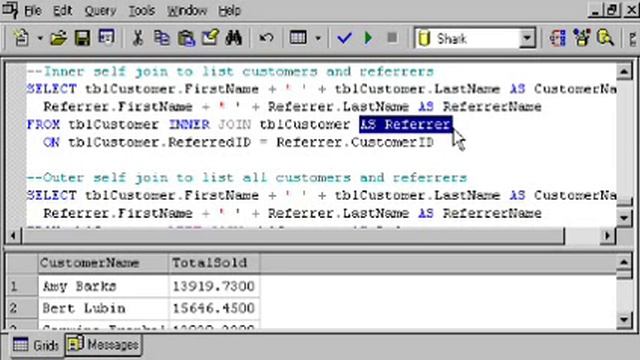This screenshot has height=360, width=640.
Task: Click the highlighted AS Referrer text
Action: 406,124
